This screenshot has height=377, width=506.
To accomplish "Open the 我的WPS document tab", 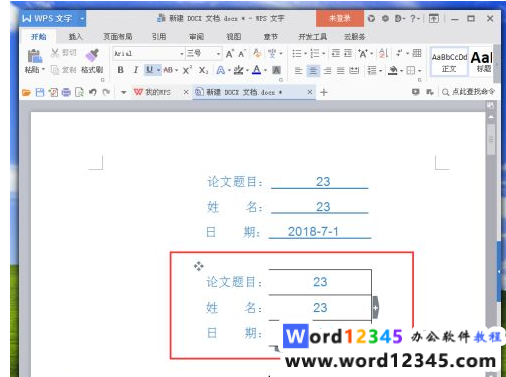I will tap(158, 92).
